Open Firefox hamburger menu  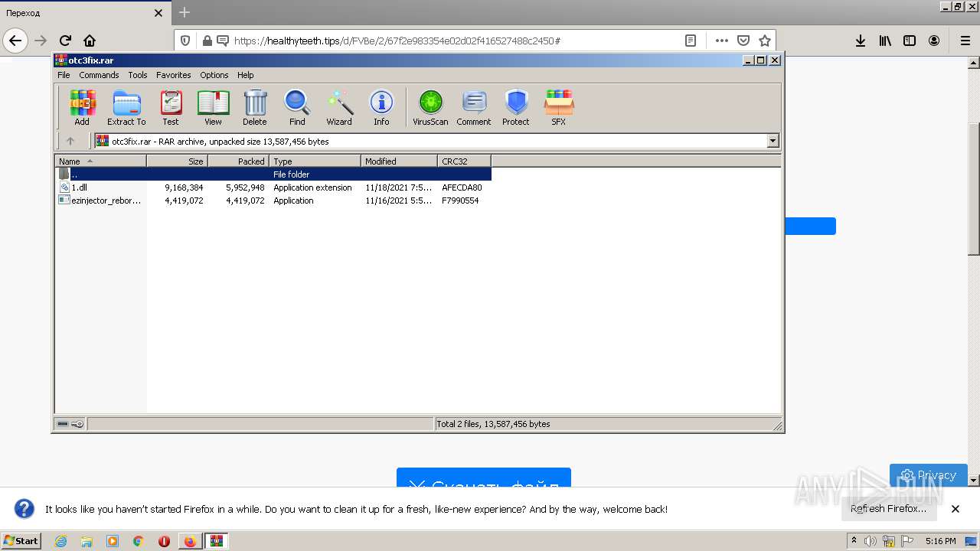[x=965, y=41]
